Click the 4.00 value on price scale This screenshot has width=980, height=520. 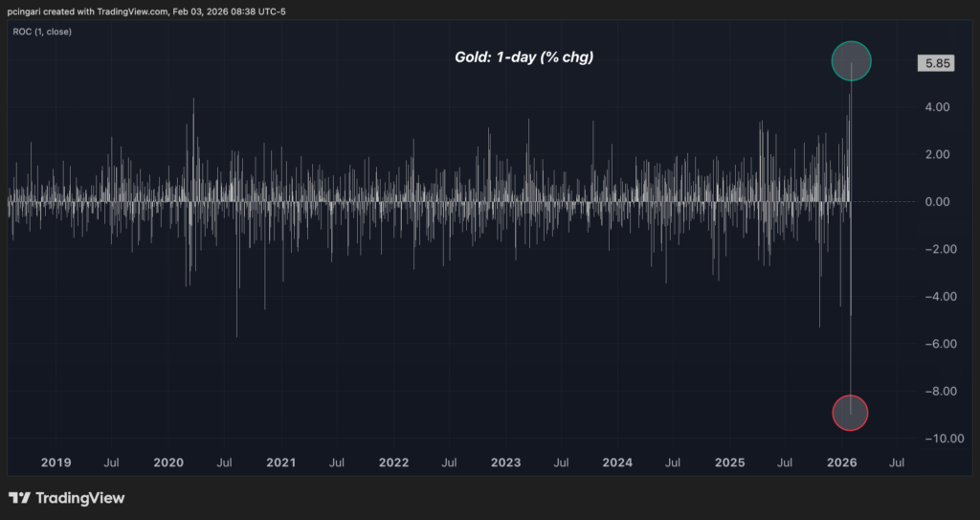click(936, 107)
